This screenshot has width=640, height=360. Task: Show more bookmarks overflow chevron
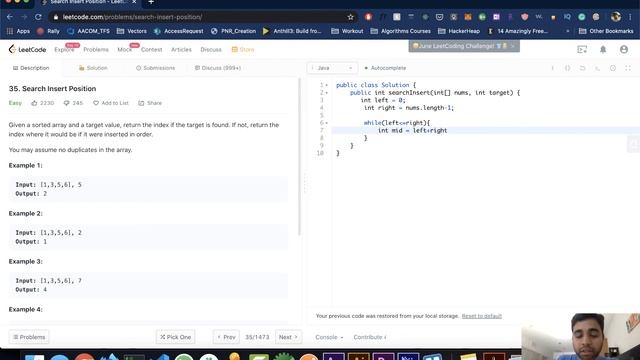(x=567, y=31)
